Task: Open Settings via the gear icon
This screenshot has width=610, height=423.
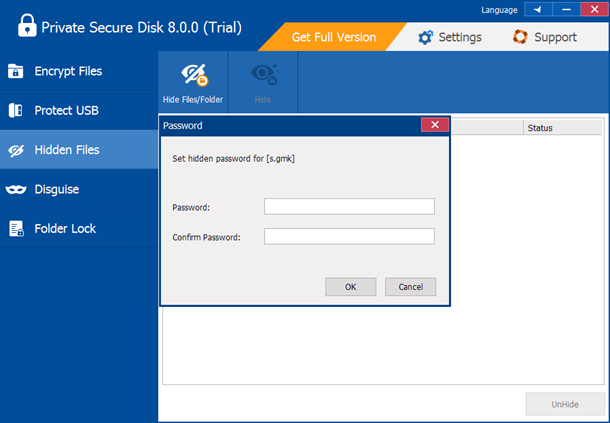Action: tap(426, 37)
